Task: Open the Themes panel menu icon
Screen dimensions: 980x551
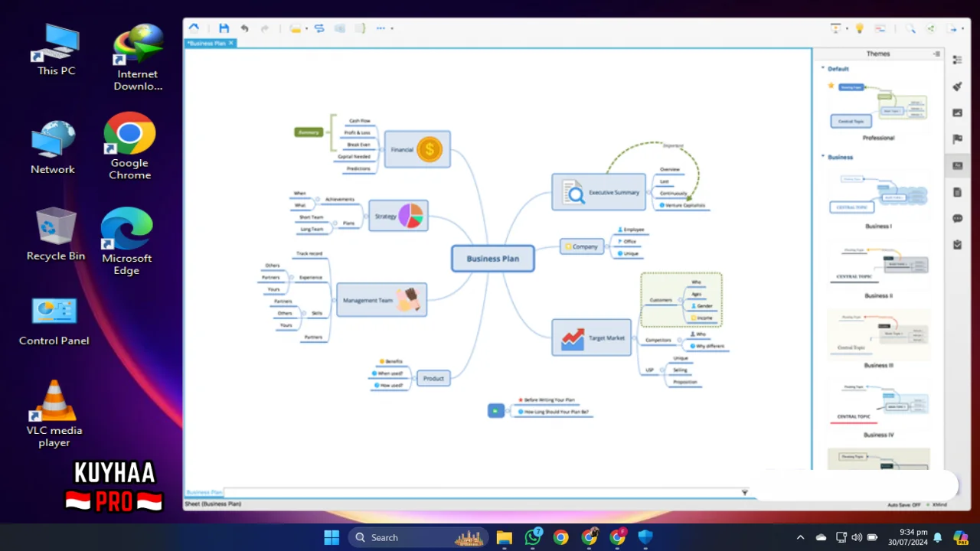Action: tap(936, 54)
